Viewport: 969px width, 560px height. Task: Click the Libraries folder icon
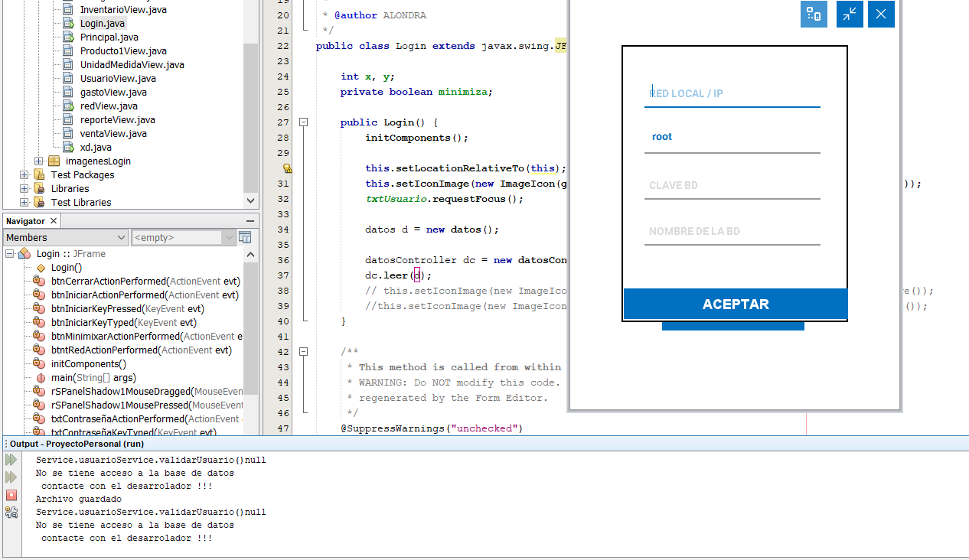(39, 189)
